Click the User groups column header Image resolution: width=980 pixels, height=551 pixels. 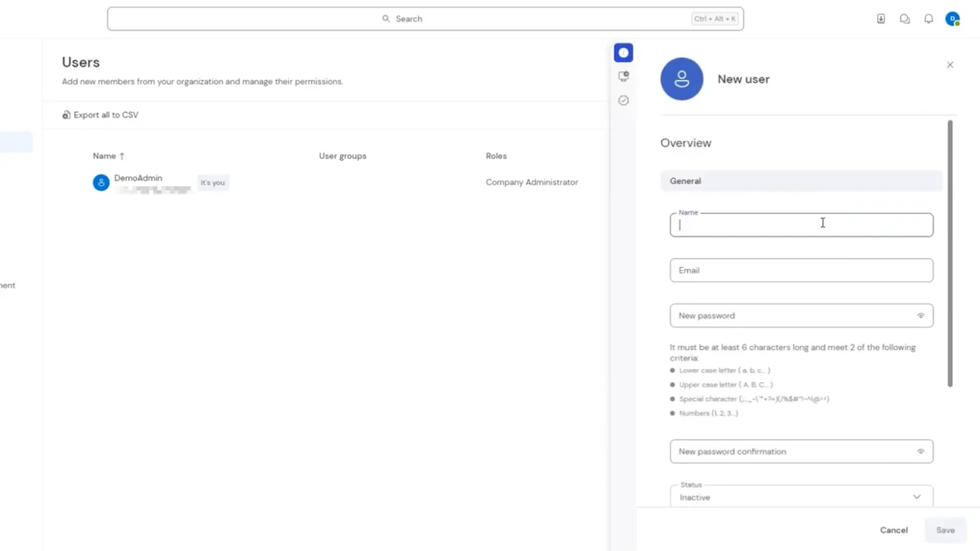tap(342, 156)
